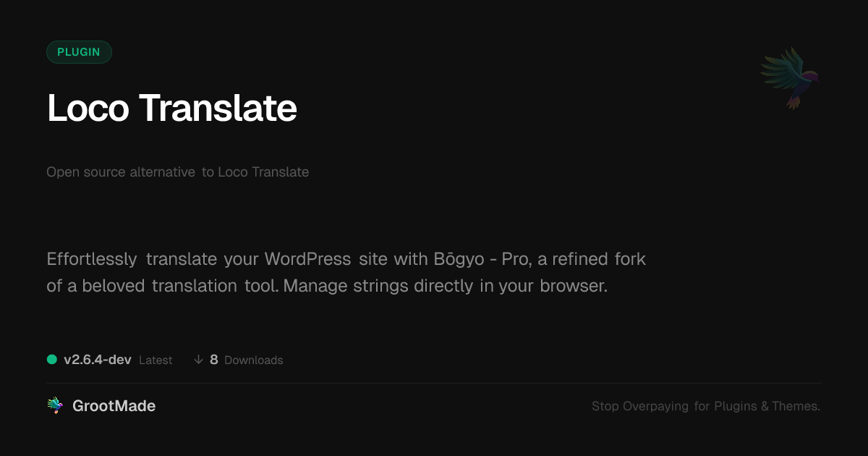Click the download arrow icon
Viewport: 868px width, 456px height.
tap(198, 360)
